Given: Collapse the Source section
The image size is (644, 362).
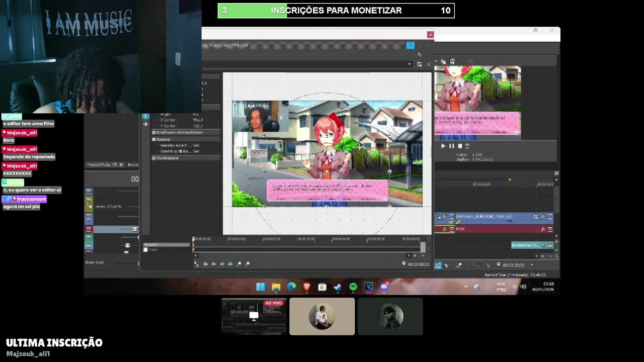Looking at the screenshot, I should [154, 139].
